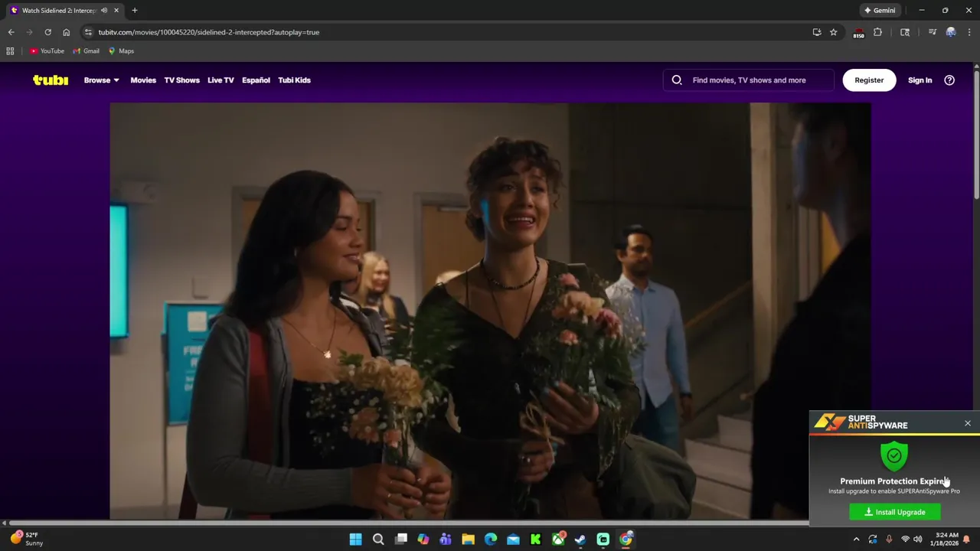Viewport: 980px width, 551px height.
Task: Open Chrome profile avatar
Action: coord(951,32)
